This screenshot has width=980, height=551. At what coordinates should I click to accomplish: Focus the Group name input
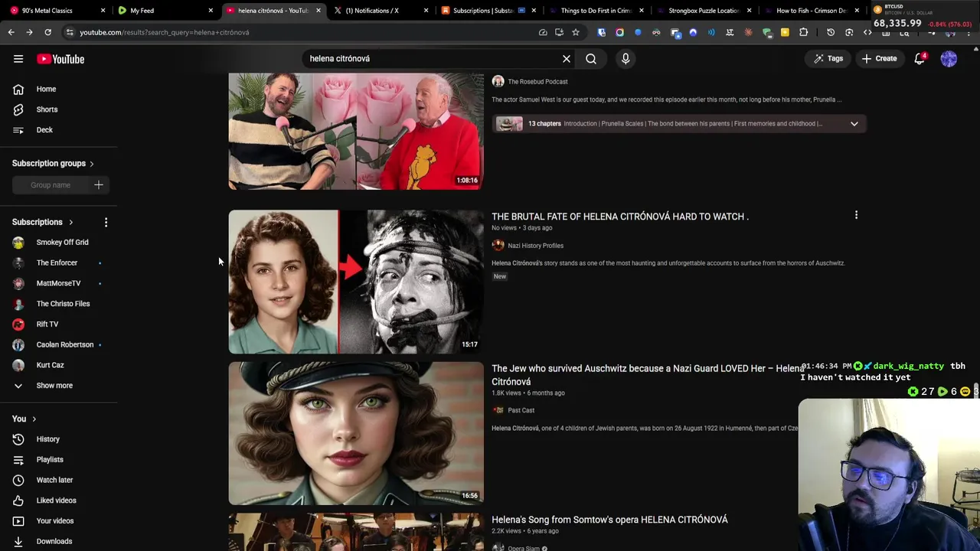point(51,185)
